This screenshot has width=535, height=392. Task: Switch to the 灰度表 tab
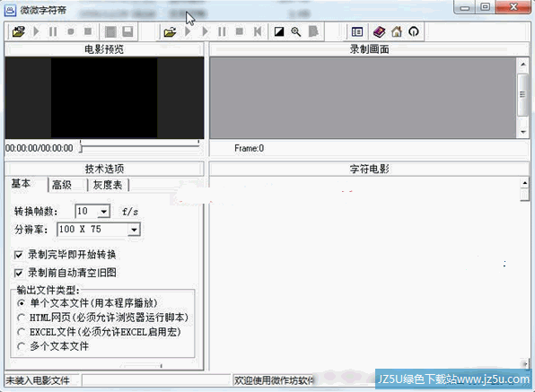coord(108,185)
